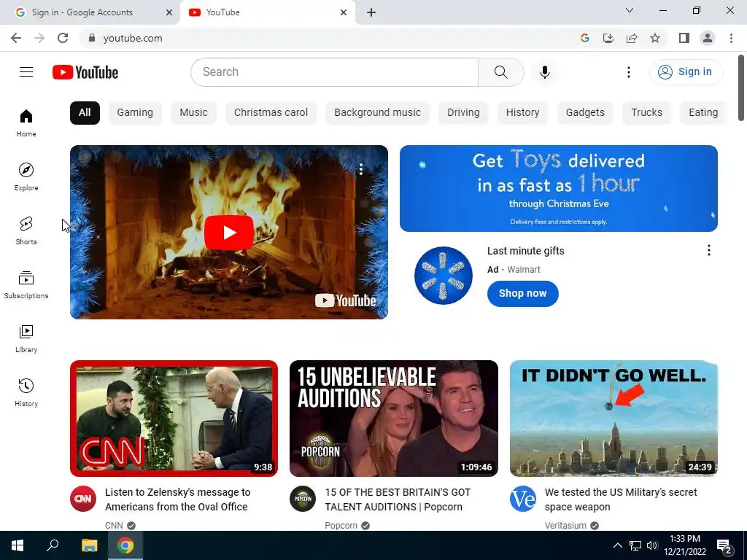Open YouTube settings three-dot menu in header
Image resolution: width=747 pixels, height=560 pixels.
pos(628,72)
